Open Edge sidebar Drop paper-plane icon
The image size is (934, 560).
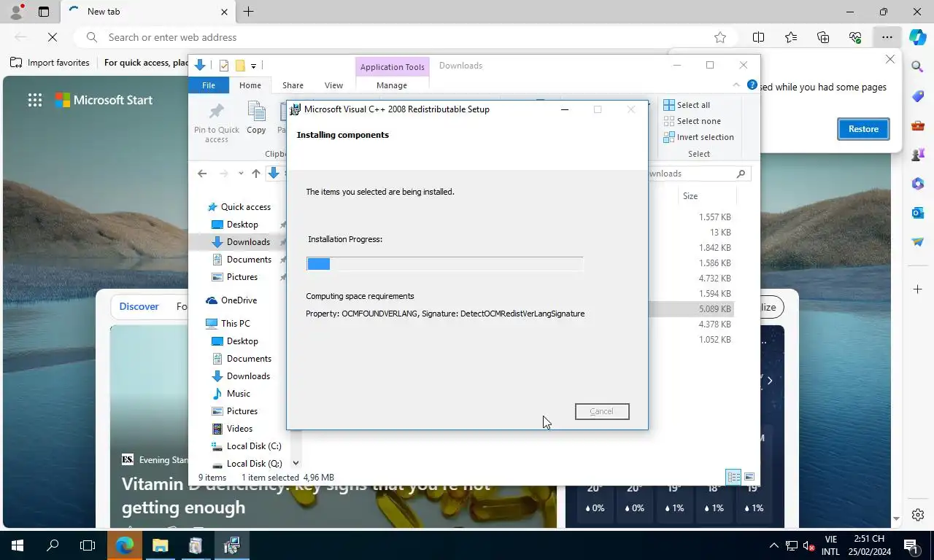[x=918, y=242]
